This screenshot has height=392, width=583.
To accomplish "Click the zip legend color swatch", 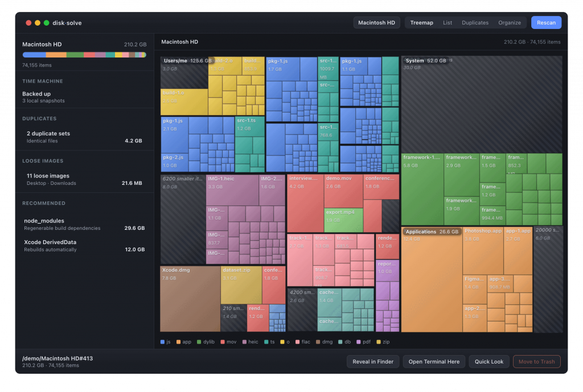I will pyautogui.click(x=379, y=342).
